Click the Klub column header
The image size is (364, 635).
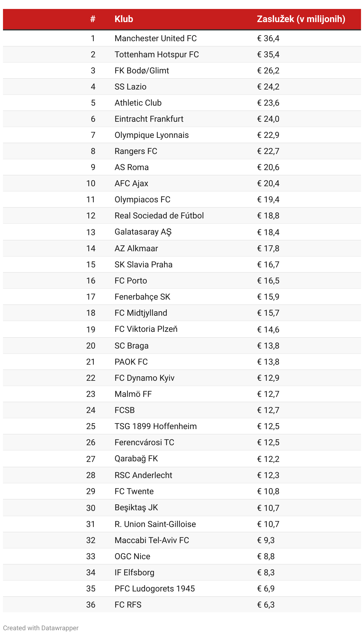coord(124,19)
